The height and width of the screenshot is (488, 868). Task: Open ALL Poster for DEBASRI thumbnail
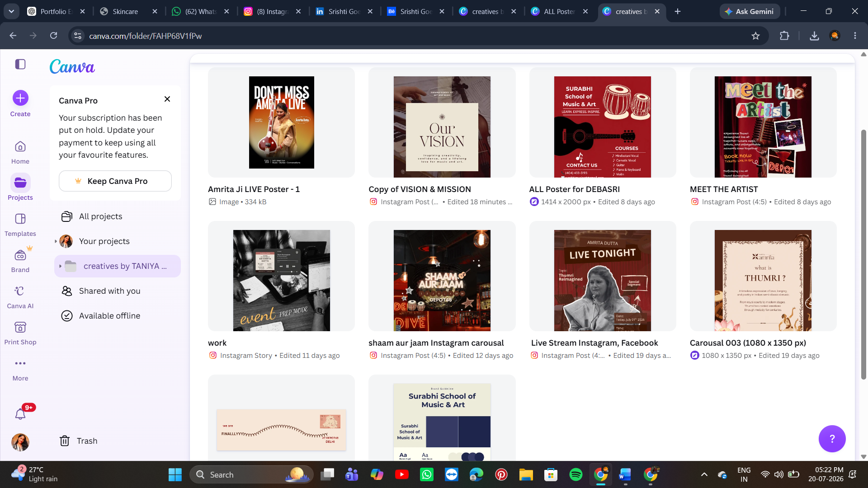(602, 122)
